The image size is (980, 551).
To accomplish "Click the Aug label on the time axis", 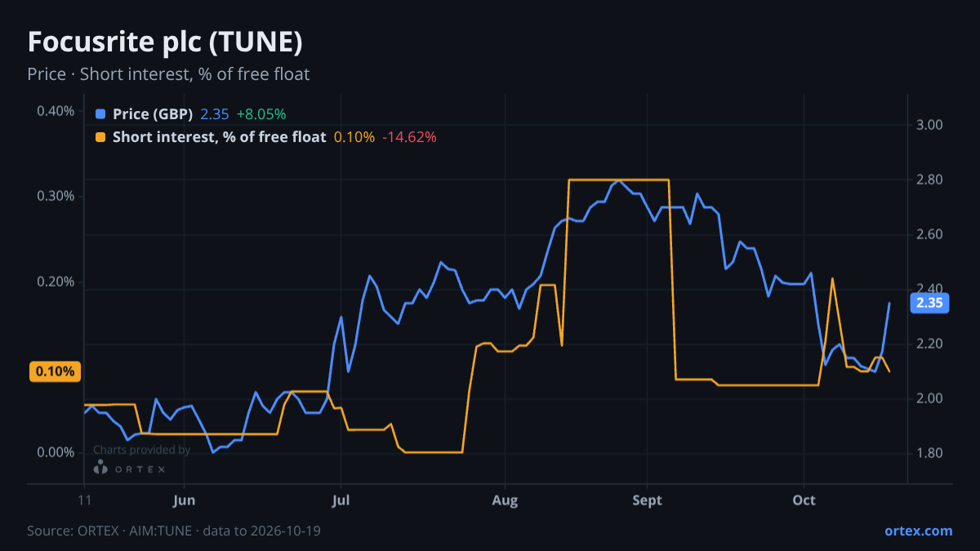I will click(506, 500).
